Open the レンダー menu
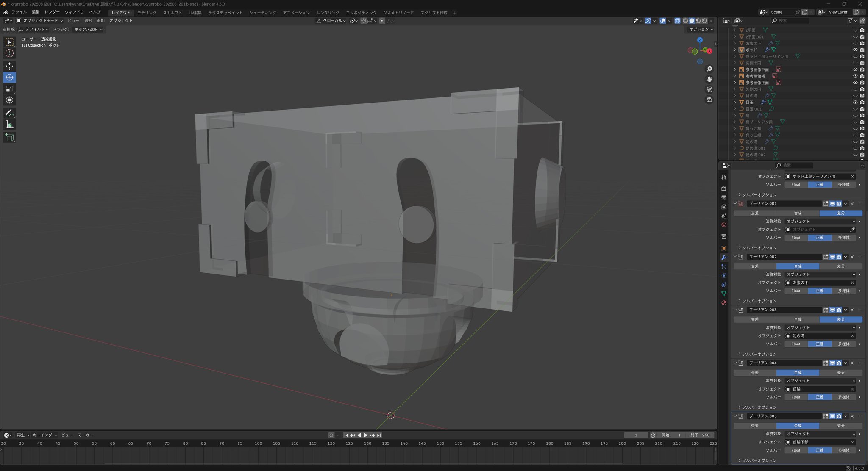The width and height of the screenshot is (868, 471). [52, 12]
